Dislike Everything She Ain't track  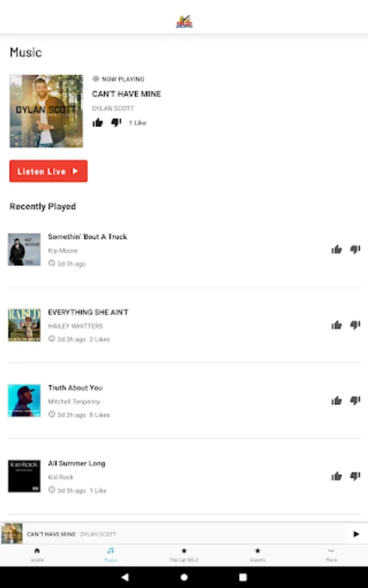pos(355,325)
